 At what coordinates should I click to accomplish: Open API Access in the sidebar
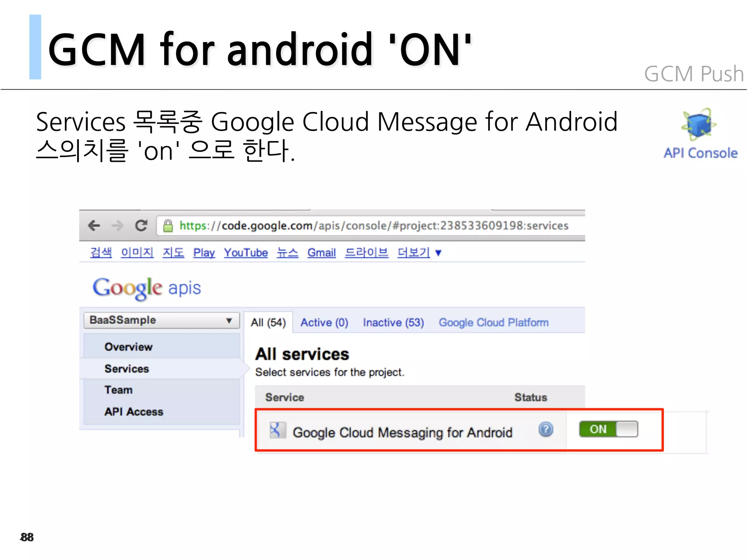(x=133, y=412)
